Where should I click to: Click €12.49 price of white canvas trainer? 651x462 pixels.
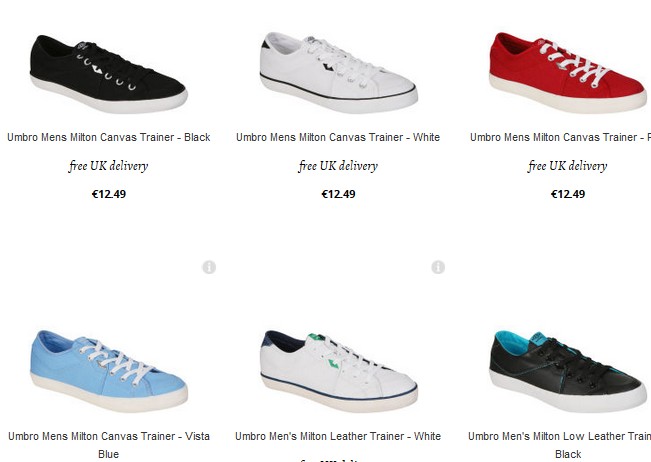(338, 194)
